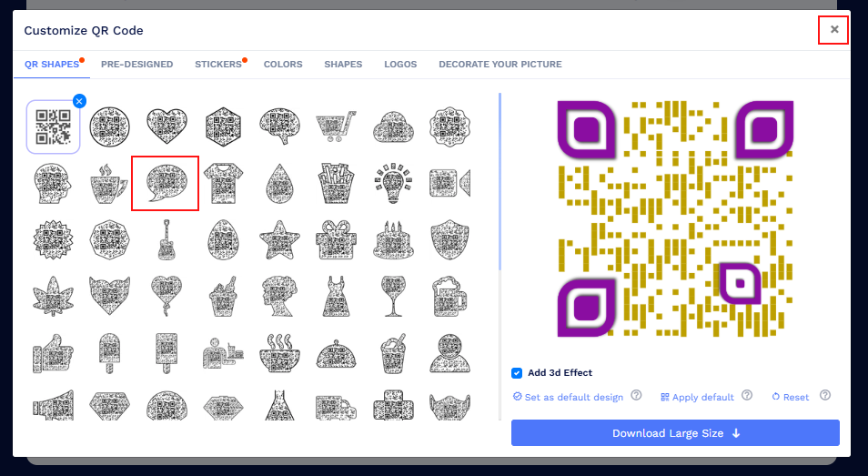Image resolution: width=868 pixels, height=476 pixels.
Task: Click Download Large Size button
Action: click(x=675, y=433)
